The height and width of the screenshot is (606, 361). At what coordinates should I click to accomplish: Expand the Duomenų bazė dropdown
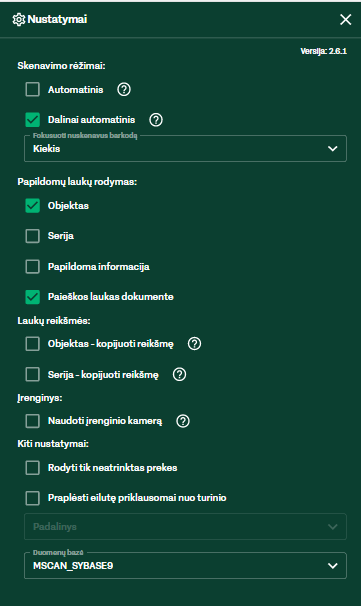[x=186, y=566]
